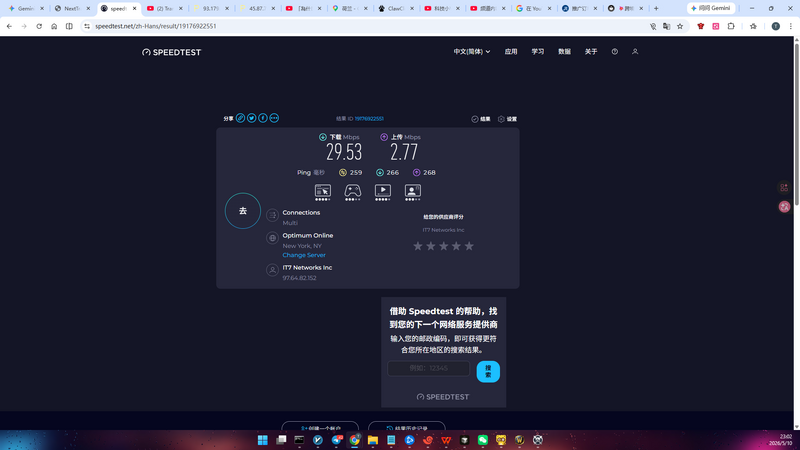Bookmark this page with the star icon

pyautogui.click(x=680, y=26)
